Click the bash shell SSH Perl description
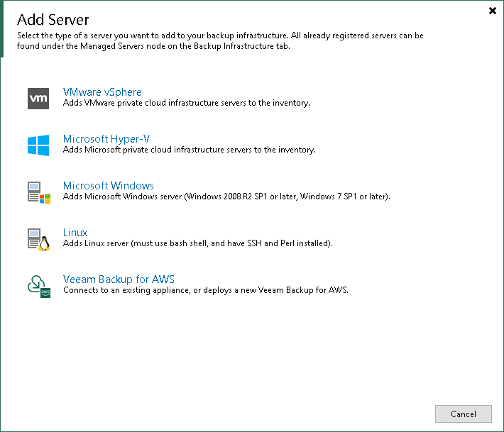The image size is (504, 432). point(197,243)
